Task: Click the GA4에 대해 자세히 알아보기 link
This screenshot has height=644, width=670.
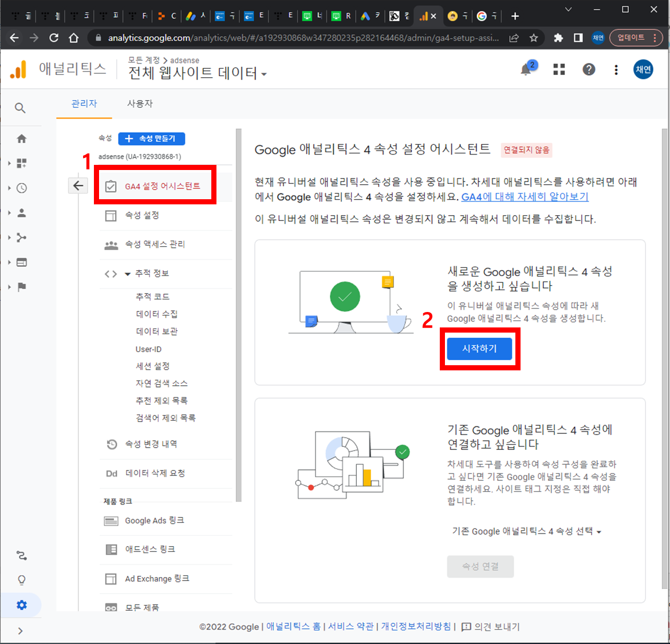Action: pos(525,197)
